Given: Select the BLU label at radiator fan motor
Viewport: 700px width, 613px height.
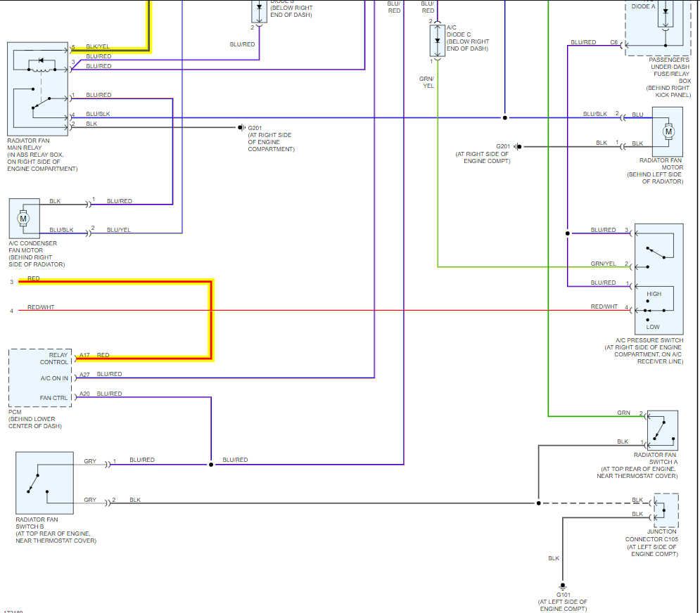Looking at the screenshot, I should pos(637,115).
